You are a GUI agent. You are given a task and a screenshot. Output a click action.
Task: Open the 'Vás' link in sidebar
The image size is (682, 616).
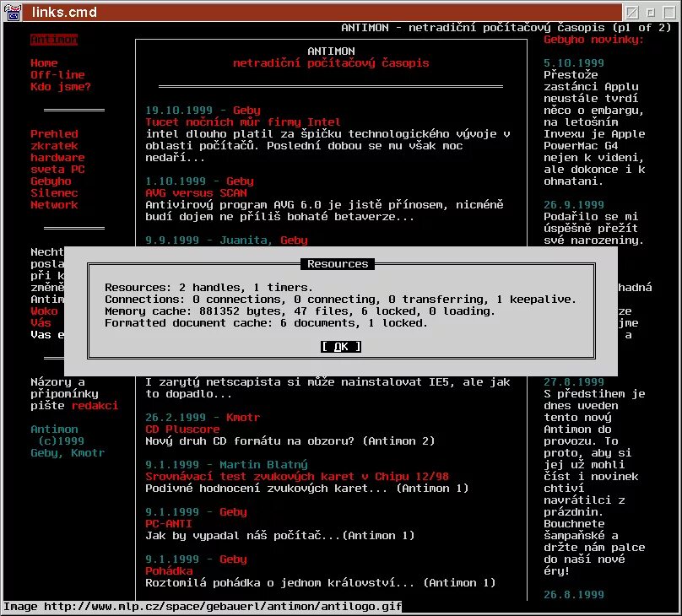(x=41, y=323)
